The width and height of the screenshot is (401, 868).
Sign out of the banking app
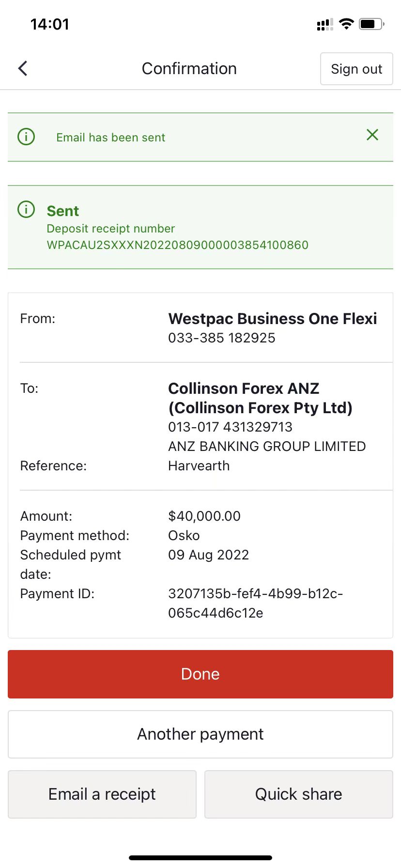(x=356, y=69)
